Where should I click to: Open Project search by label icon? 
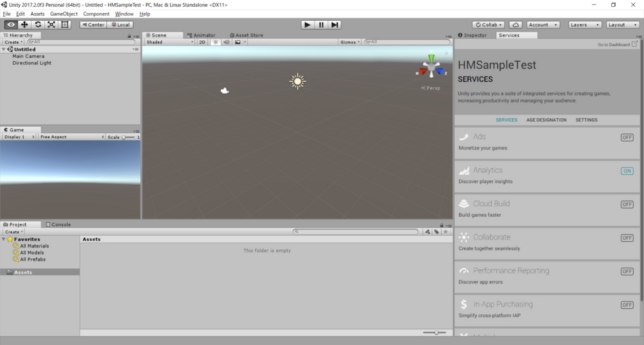[x=436, y=232]
